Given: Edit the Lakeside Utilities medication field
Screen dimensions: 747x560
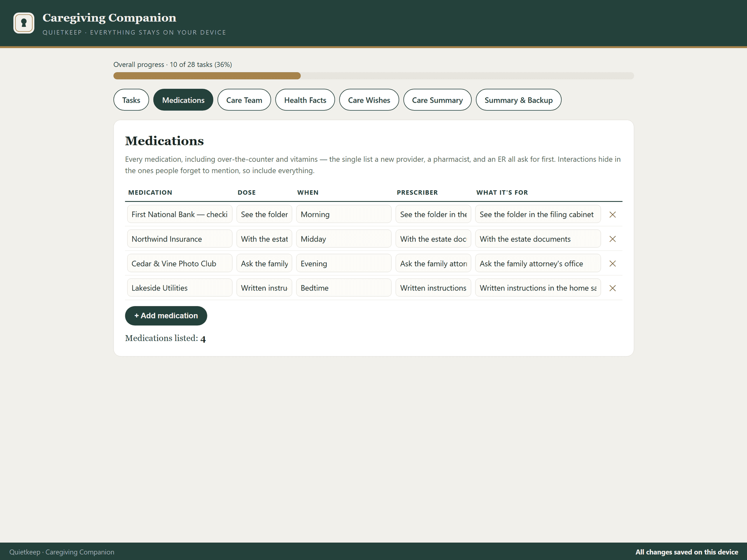Looking at the screenshot, I should pos(180,288).
